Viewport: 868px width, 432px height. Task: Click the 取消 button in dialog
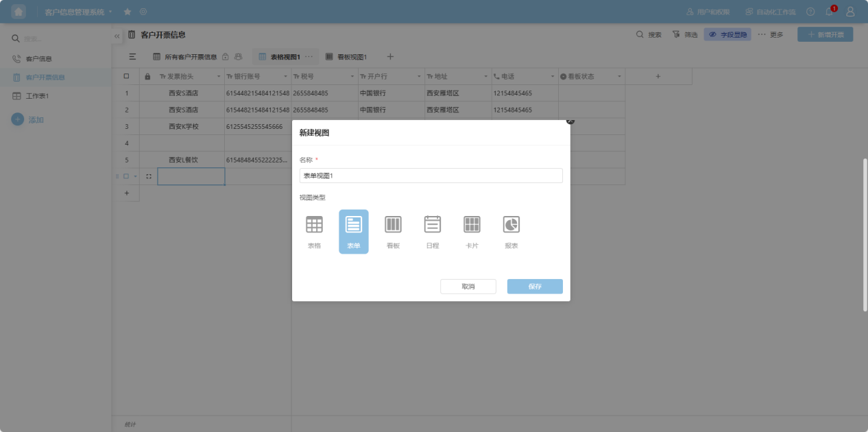click(468, 287)
